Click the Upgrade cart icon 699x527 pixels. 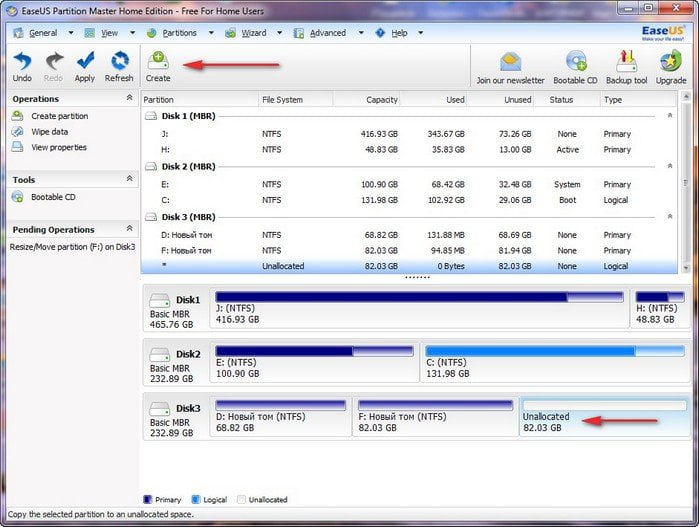click(x=671, y=62)
